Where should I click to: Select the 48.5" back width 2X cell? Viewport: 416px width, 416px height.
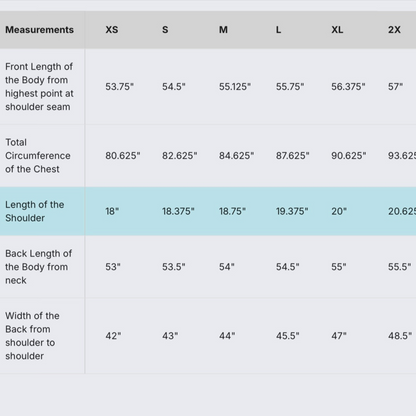pyautogui.click(x=400, y=336)
